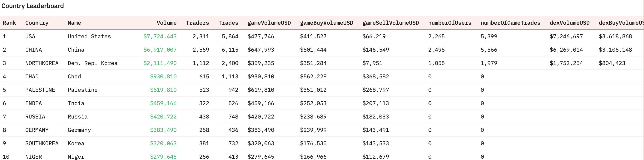Sort by the Rank column header
Screen dimensions: 644x160
coord(9,23)
